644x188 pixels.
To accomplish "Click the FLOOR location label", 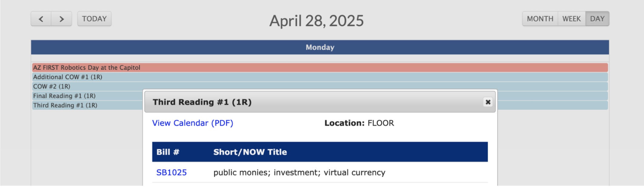I will 380,123.
